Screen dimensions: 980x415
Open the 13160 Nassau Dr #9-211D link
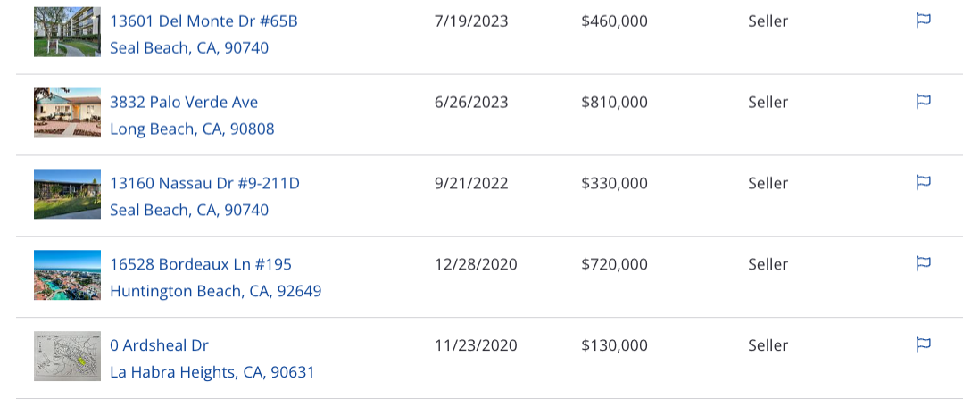[x=205, y=183]
